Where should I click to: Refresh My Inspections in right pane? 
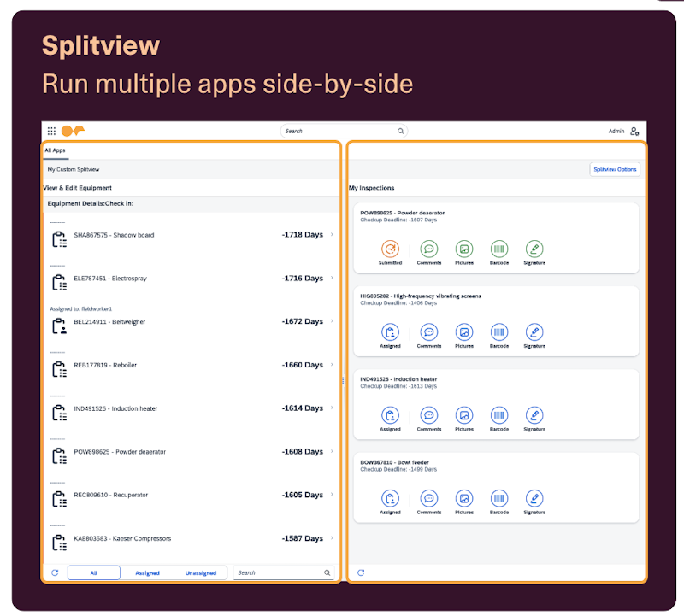click(361, 572)
